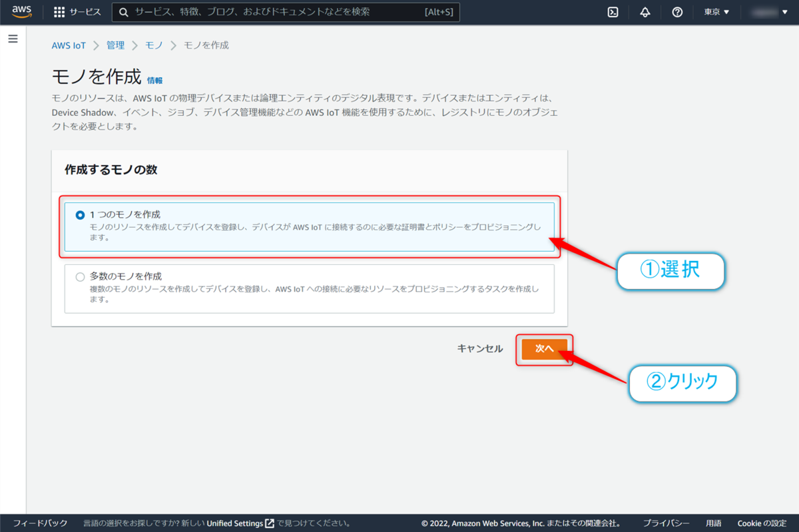Open フィードバック in the footer
Screen dimensions: 799x532
40,523
